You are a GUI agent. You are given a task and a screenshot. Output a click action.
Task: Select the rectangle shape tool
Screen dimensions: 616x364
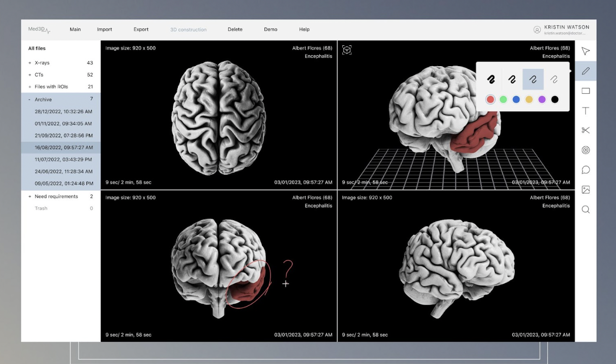(586, 91)
